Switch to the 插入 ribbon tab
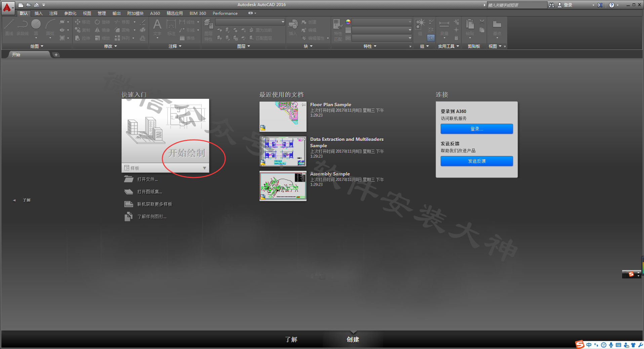Image resolution: width=644 pixels, height=349 pixels. coord(39,13)
